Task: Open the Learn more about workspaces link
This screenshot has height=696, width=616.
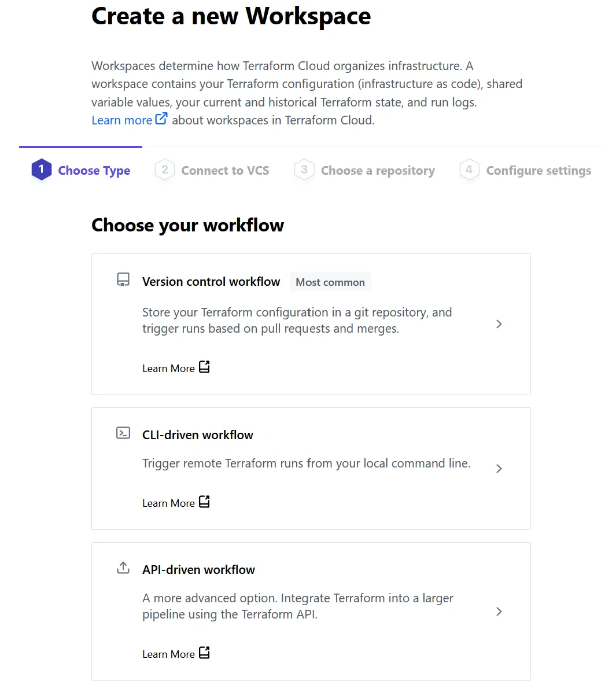Action: point(121,120)
